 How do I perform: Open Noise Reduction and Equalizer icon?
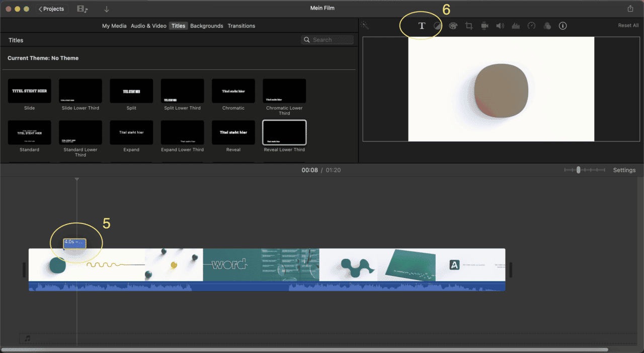pyautogui.click(x=516, y=26)
